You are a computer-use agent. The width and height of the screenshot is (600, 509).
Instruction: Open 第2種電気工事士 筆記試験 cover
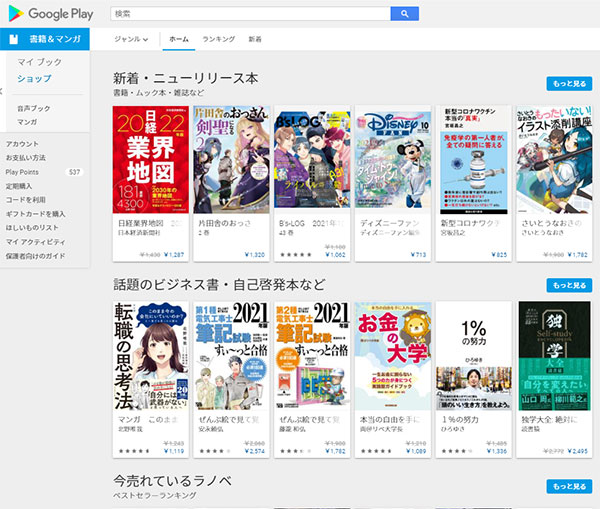coord(312,356)
